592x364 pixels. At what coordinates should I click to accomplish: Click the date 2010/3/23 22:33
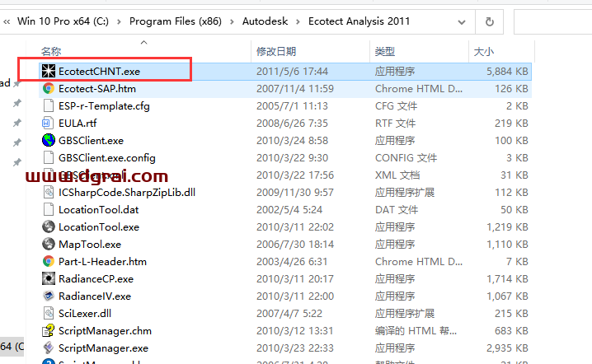coord(295,348)
